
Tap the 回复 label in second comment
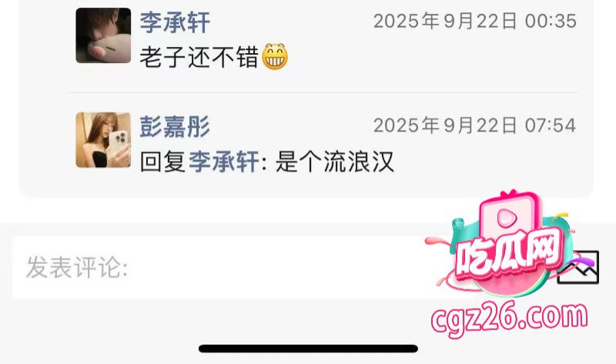click(x=163, y=162)
